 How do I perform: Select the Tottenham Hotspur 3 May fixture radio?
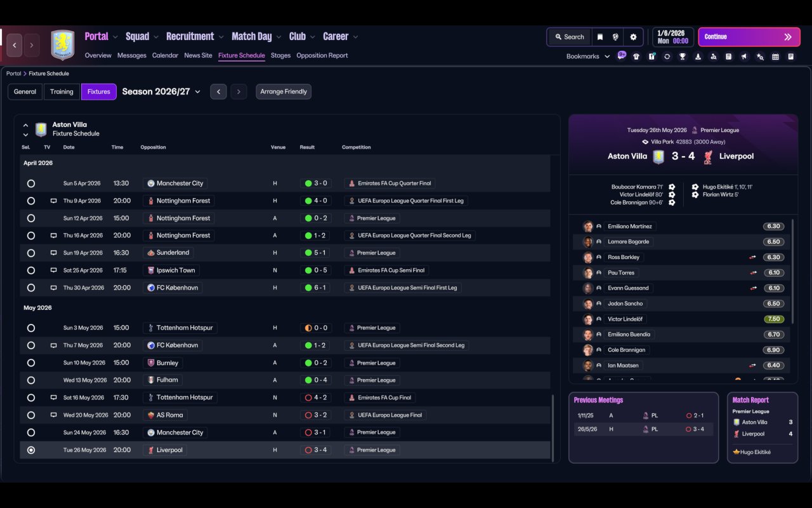pyautogui.click(x=31, y=328)
